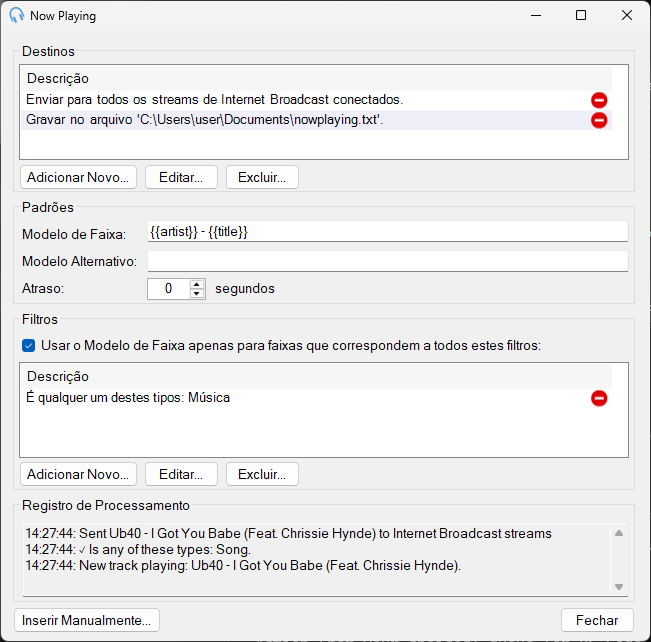Click the Now Playing headphones icon
The image size is (651, 642).
pyautogui.click(x=17, y=15)
